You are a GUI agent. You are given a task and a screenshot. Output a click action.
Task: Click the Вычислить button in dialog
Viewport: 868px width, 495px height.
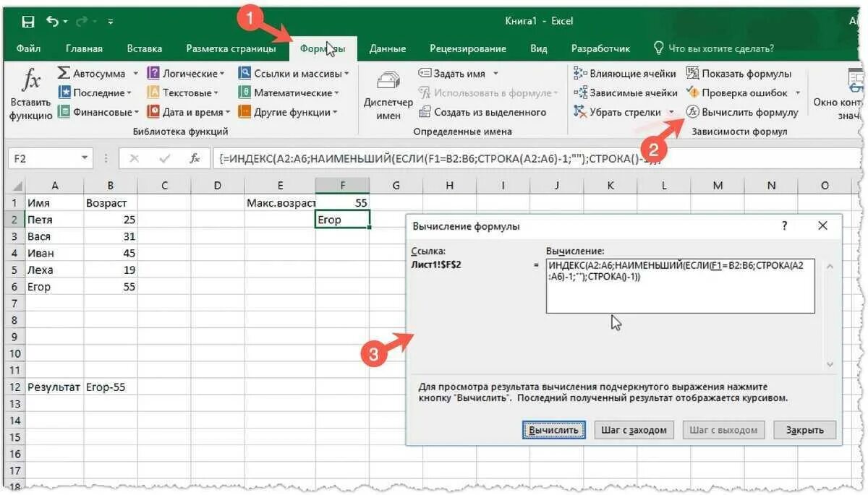(x=554, y=430)
